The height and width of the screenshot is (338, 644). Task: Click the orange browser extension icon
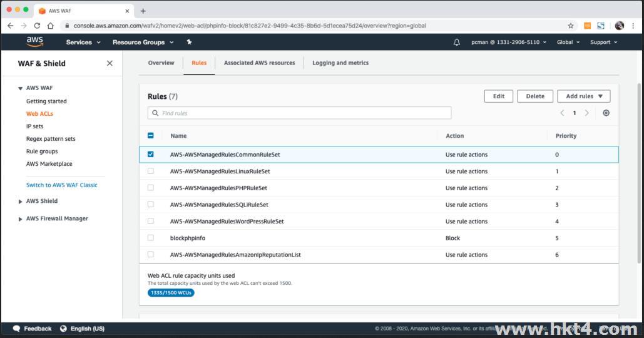[x=588, y=26]
